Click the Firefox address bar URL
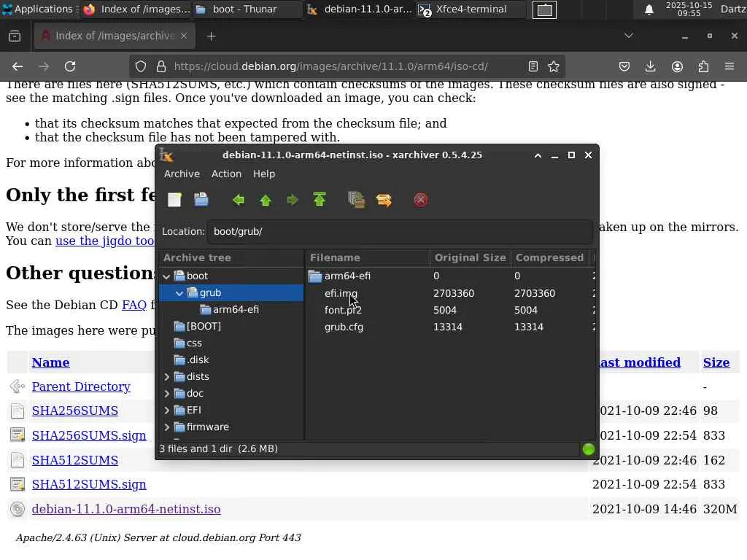The image size is (747, 560). click(330, 66)
